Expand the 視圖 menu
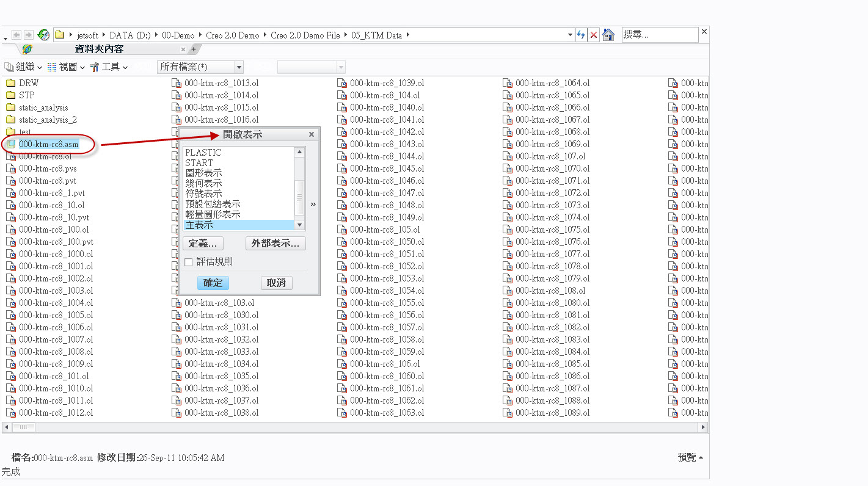This screenshot has width=868, height=486. (x=67, y=67)
